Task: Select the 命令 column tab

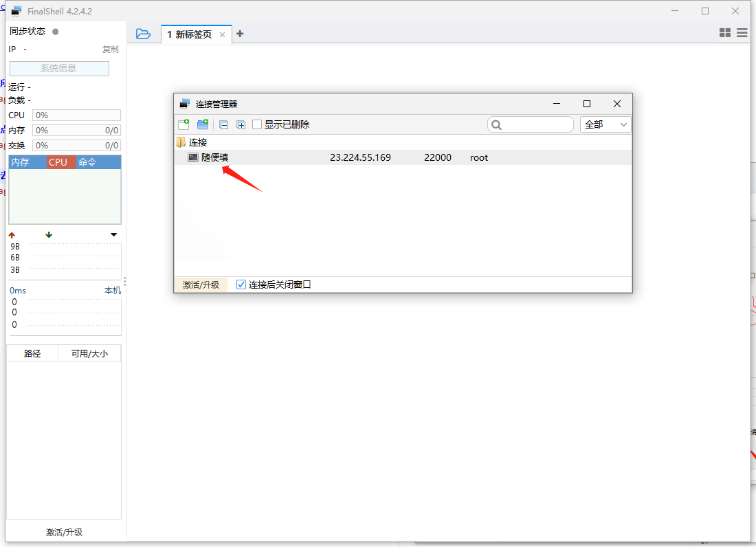Action: coord(87,162)
